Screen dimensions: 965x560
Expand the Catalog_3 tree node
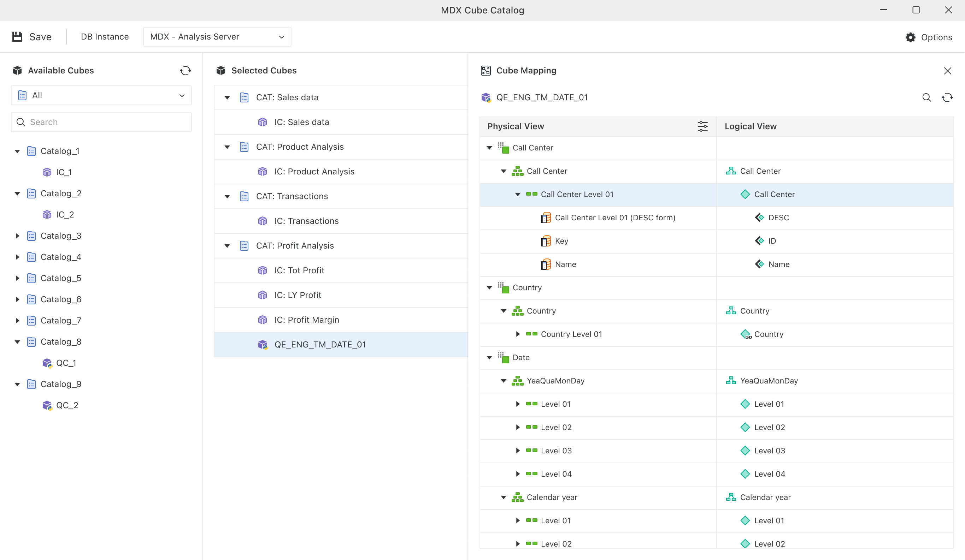17,236
